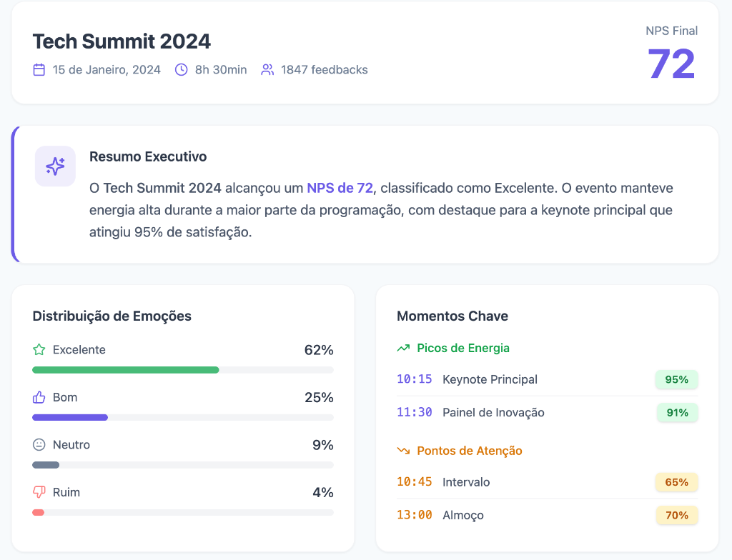This screenshot has width=732, height=560.
Task: Click the 10:15 timestamp
Action: (x=415, y=379)
